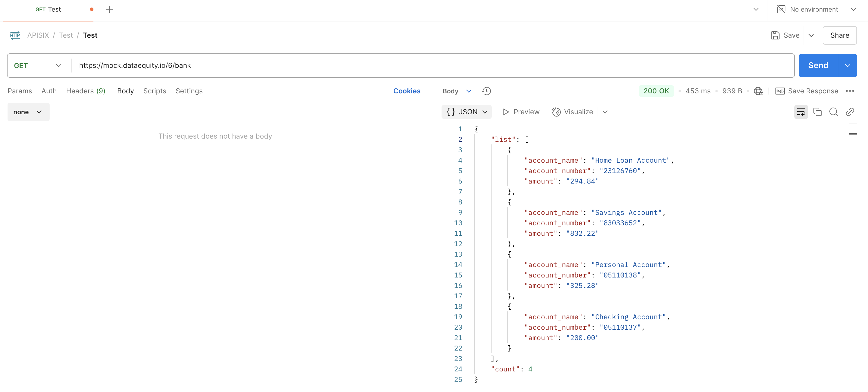Open the response history clock icon
The height and width of the screenshot is (392, 868).
click(x=486, y=91)
